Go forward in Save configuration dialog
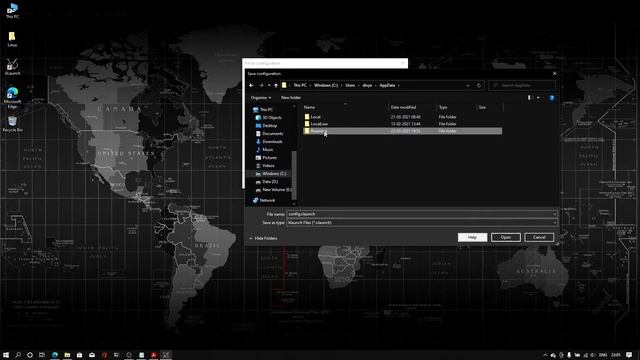 (x=261, y=85)
